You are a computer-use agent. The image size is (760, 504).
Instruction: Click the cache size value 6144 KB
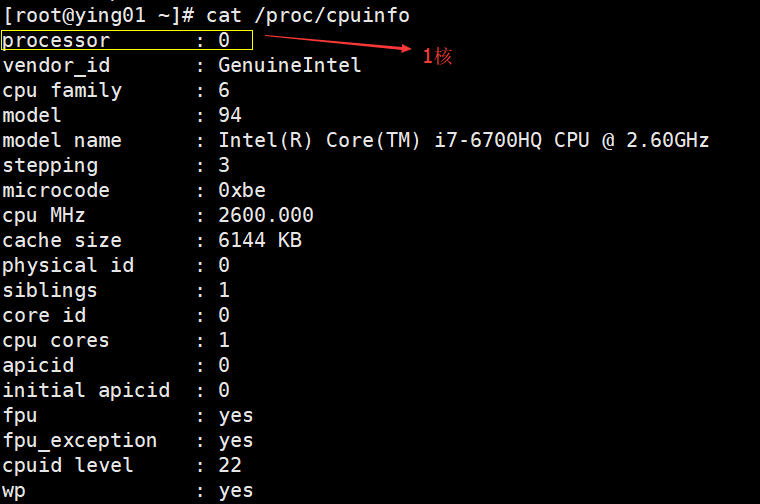260,240
